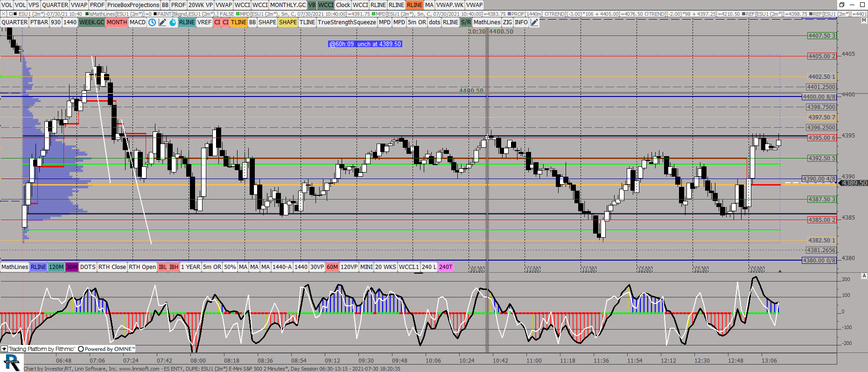
Task: Click the PriceBoxProjections button
Action: point(133,5)
